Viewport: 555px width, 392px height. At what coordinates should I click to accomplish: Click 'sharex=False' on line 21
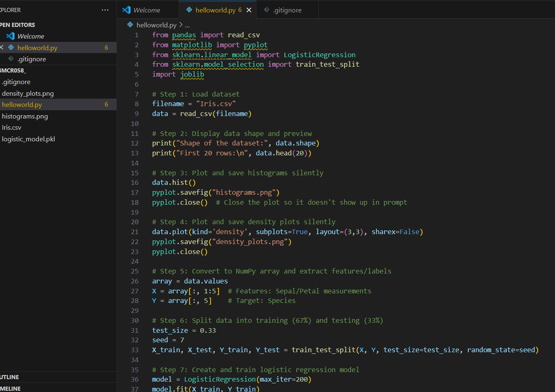click(x=395, y=232)
